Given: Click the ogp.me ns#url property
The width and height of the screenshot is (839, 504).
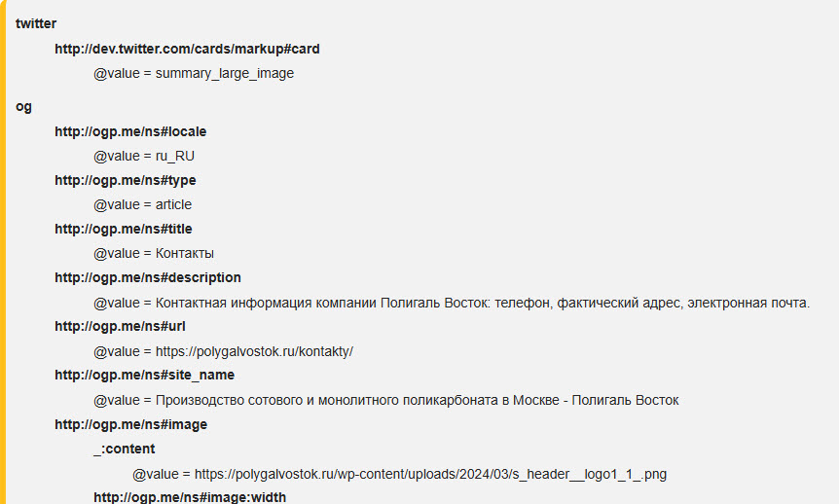Looking at the screenshot, I should pos(120,326).
